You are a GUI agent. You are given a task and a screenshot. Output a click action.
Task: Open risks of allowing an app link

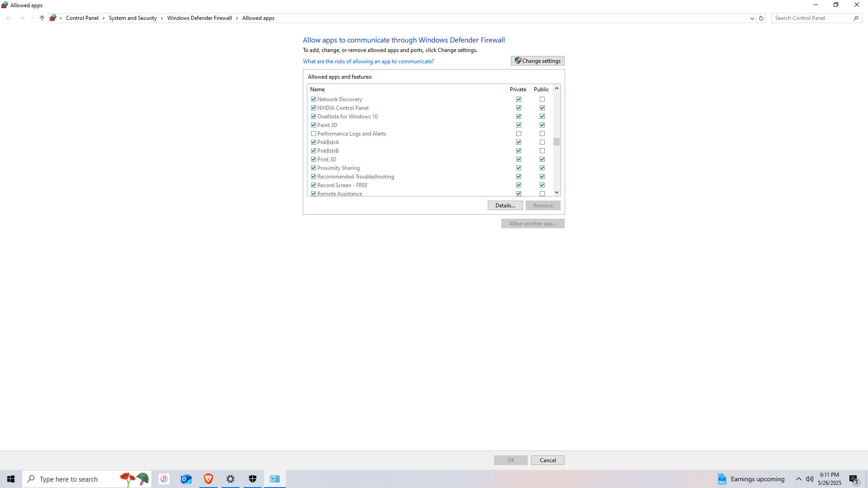point(368,61)
